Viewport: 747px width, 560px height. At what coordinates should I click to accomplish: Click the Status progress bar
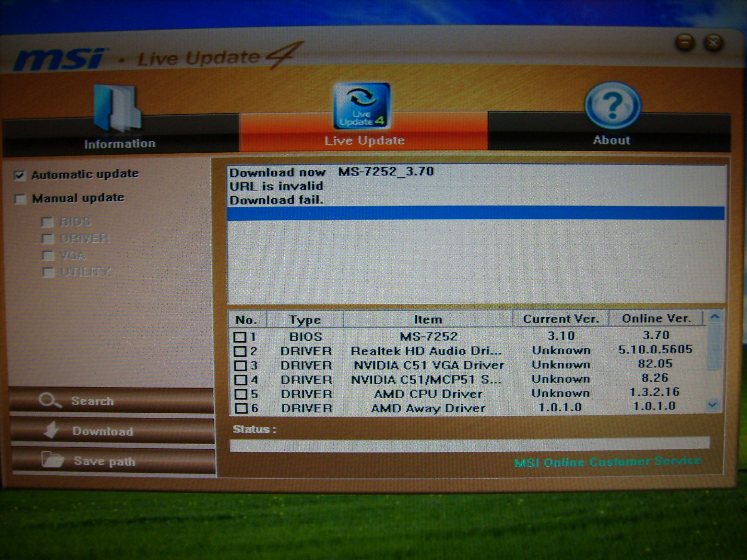coord(469,445)
